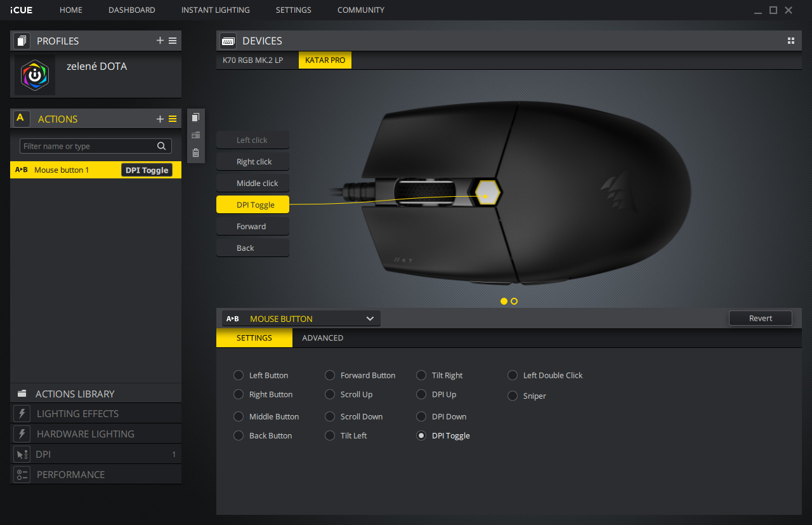This screenshot has height=525, width=812.
Task: Click the save to library icon
Action: point(196,135)
